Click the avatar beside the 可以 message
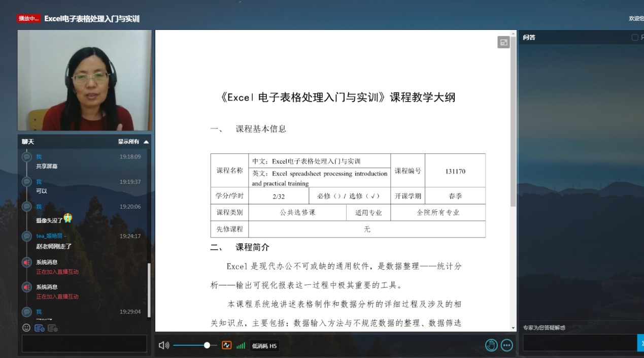644x358 pixels. pyautogui.click(x=27, y=182)
